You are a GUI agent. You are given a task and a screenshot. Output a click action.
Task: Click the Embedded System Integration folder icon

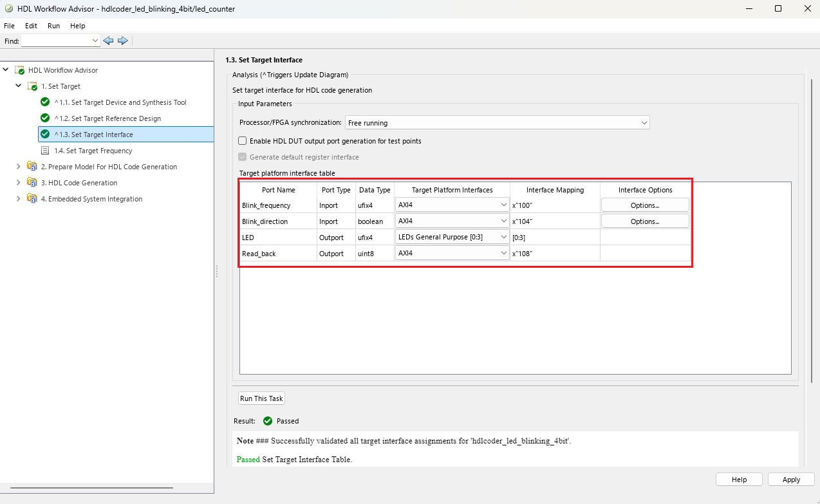tap(32, 198)
